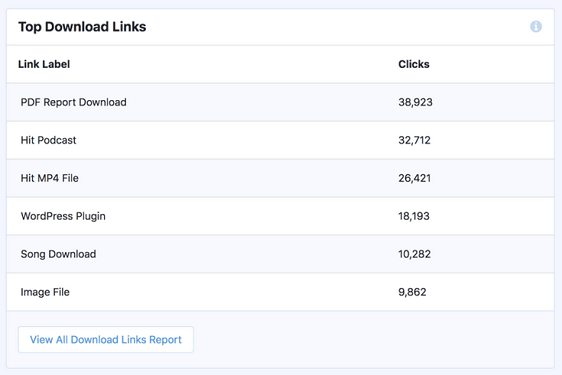Click the 26,421 clicks value
562x375 pixels.
click(x=415, y=178)
